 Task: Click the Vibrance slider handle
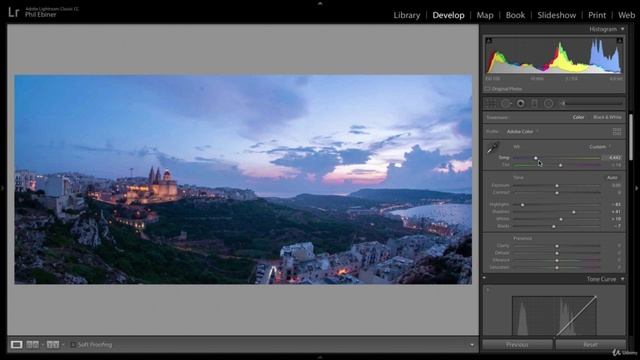pos(557,260)
